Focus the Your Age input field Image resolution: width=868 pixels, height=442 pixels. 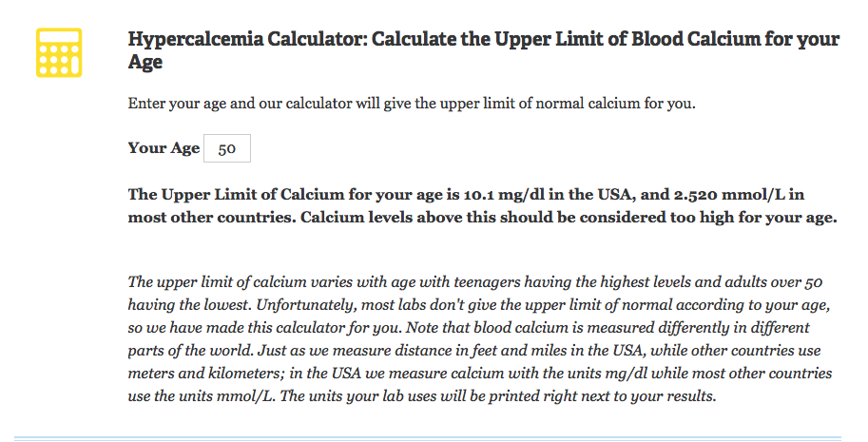[x=227, y=148]
